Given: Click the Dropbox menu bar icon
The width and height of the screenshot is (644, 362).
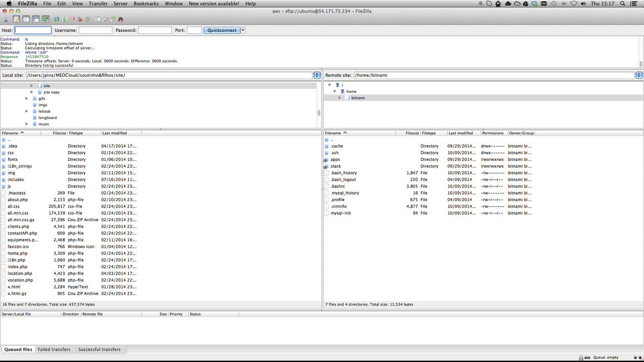Looking at the screenshot, I should coord(534,4).
